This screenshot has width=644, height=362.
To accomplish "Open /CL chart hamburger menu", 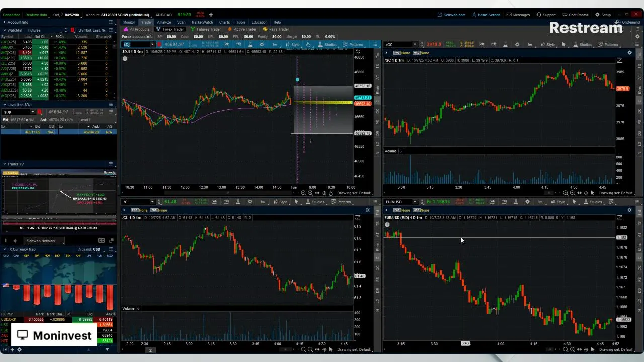I will point(375,202).
